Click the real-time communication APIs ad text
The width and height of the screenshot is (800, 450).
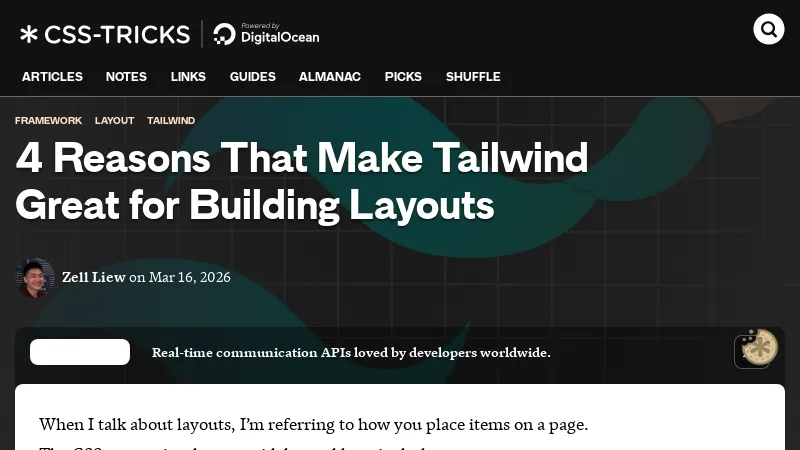click(x=351, y=352)
